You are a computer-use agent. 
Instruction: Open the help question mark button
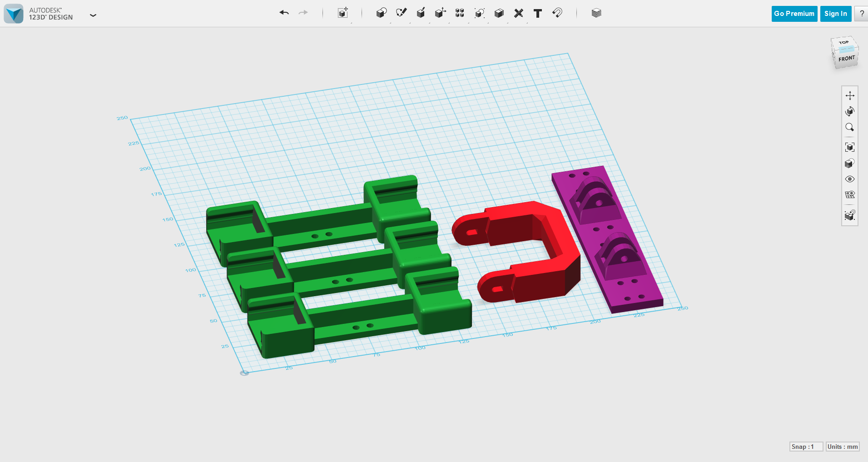(x=862, y=14)
